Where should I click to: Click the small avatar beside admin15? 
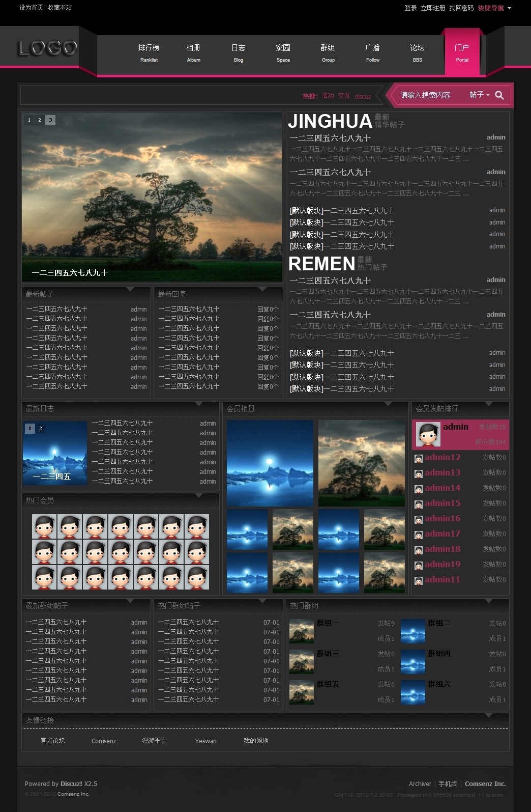(x=419, y=505)
